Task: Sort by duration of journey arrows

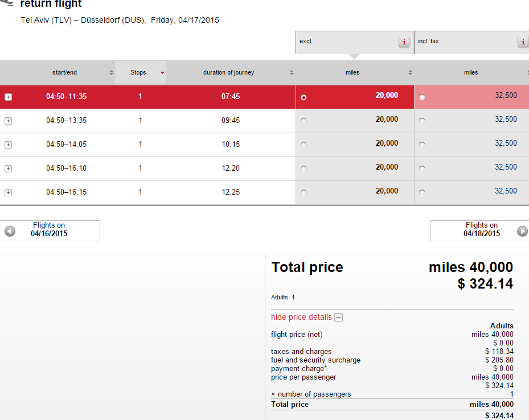Action: pyautogui.click(x=292, y=72)
